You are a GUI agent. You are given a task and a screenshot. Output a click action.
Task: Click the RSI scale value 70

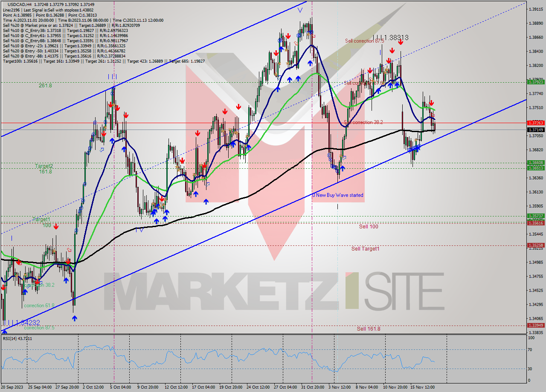tap(531, 350)
